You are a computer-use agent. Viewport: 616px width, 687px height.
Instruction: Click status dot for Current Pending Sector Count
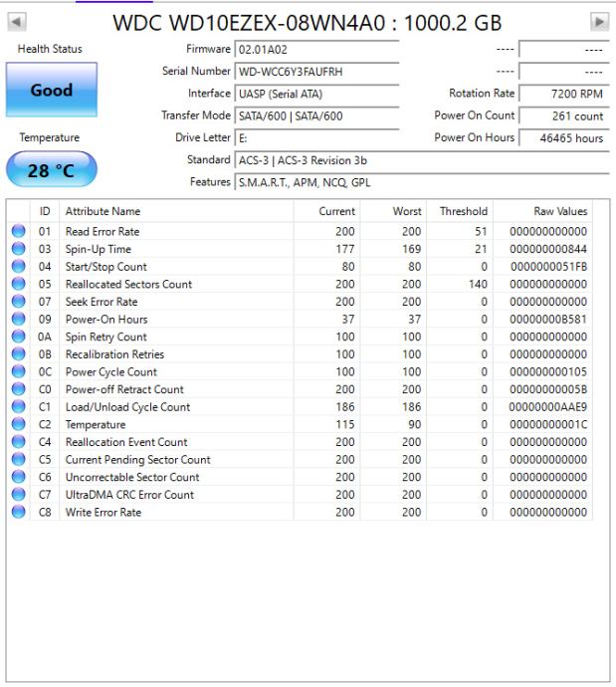[x=18, y=459]
